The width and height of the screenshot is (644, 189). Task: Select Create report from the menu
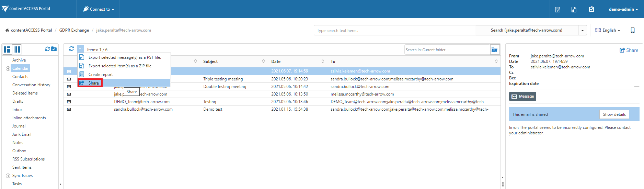point(100,75)
